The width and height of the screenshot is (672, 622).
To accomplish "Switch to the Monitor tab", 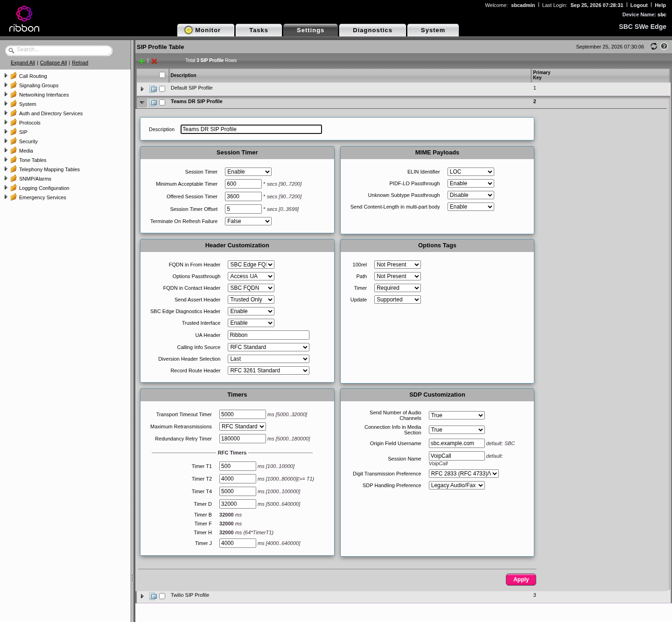I will coord(206,30).
